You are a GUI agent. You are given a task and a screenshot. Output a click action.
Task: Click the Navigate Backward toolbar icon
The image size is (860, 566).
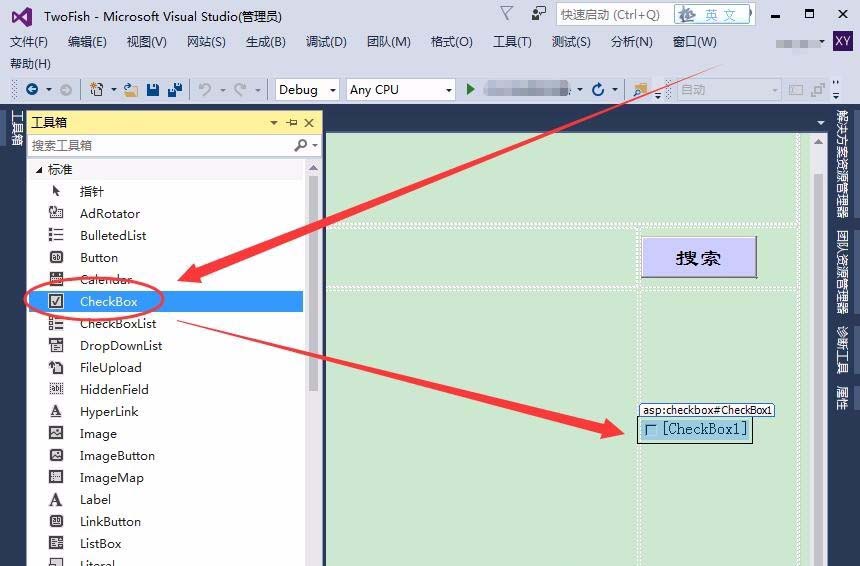pyautogui.click(x=32, y=89)
